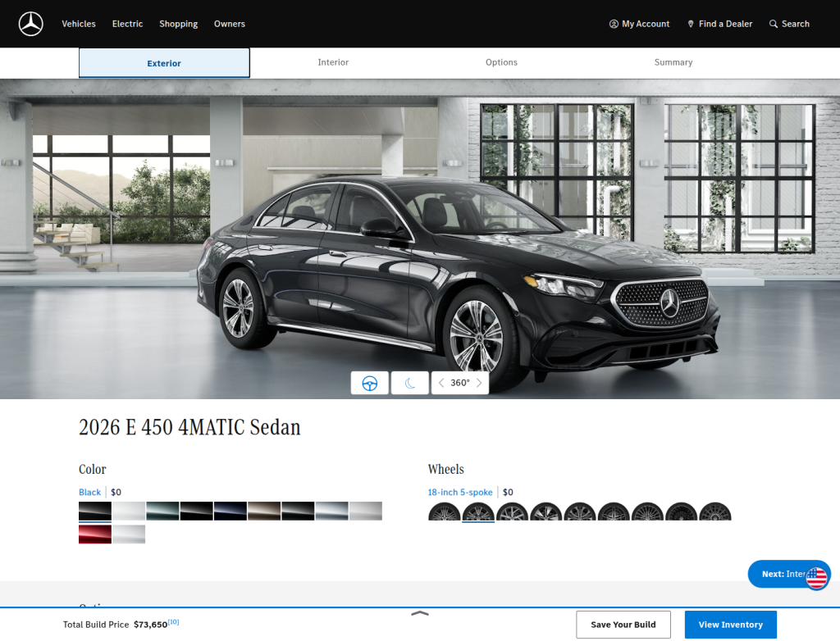Switch to the Interior tab

point(333,62)
